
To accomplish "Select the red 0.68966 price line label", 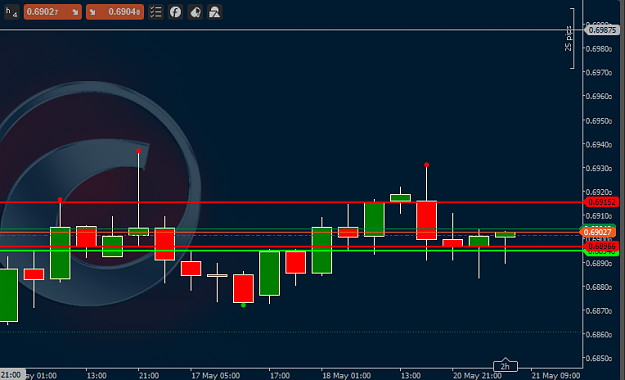I will (602, 246).
